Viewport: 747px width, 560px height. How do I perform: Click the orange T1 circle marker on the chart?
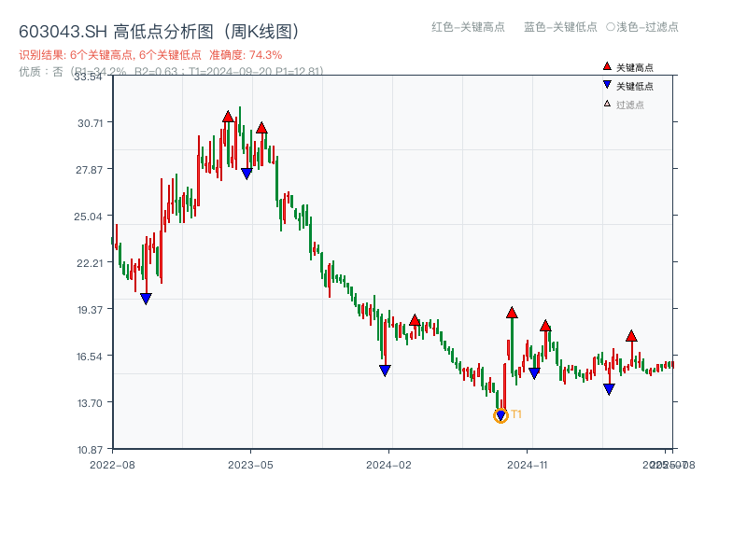click(500, 413)
